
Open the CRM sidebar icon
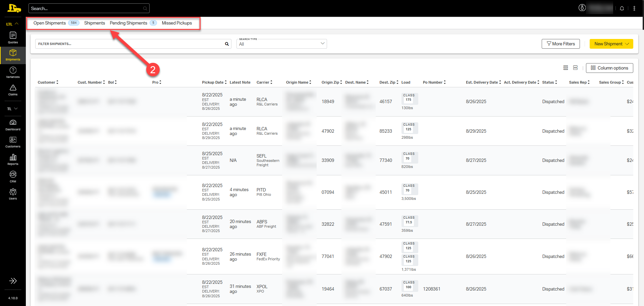tap(13, 177)
